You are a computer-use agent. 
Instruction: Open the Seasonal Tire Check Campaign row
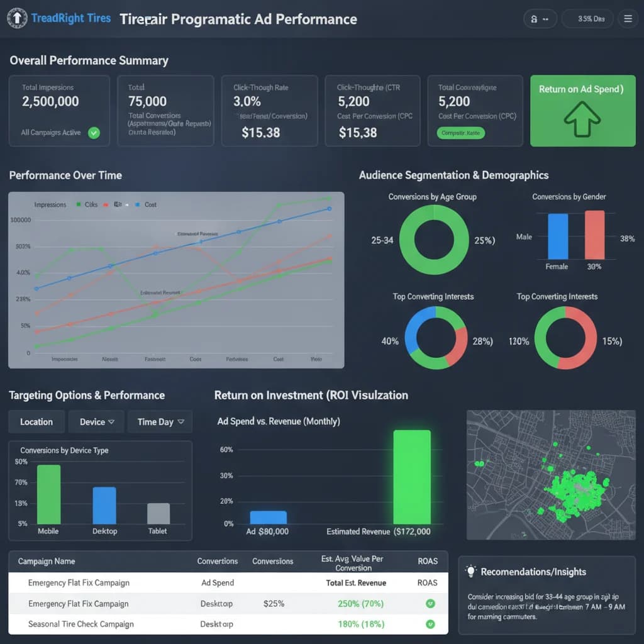point(228,624)
